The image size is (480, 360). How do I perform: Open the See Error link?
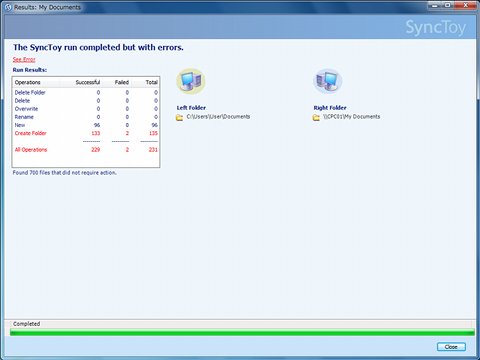click(x=24, y=59)
